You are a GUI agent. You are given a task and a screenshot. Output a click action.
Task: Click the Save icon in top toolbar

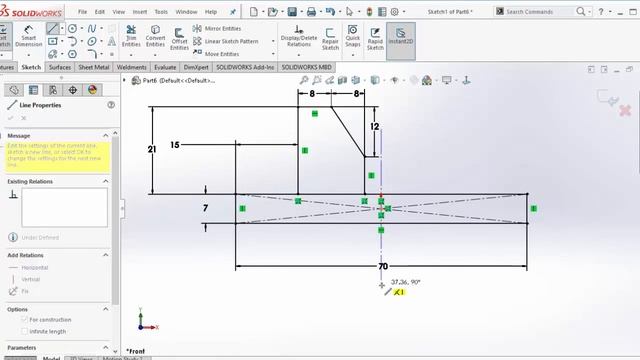(292, 12)
